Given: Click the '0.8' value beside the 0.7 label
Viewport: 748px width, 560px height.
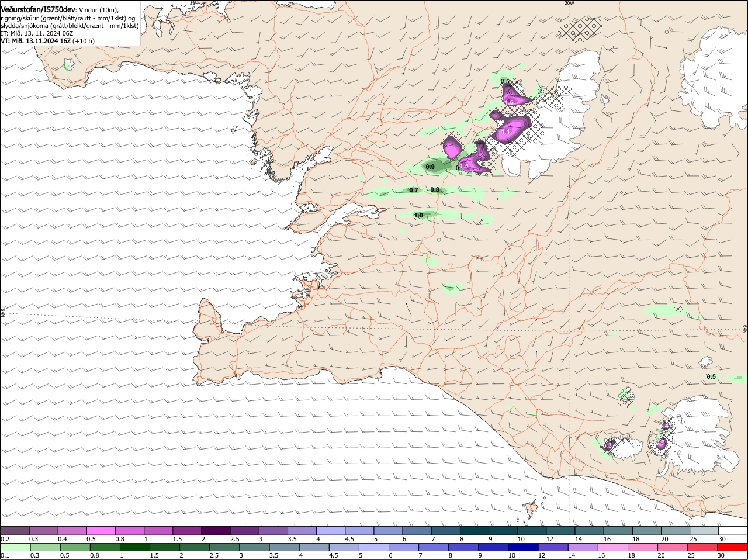Looking at the screenshot, I should coord(435,190).
